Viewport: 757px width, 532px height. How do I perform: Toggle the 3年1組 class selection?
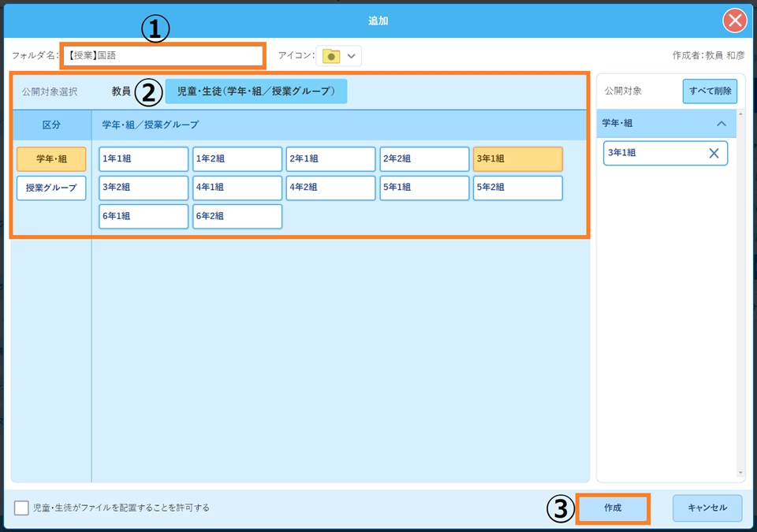pyautogui.click(x=517, y=159)
